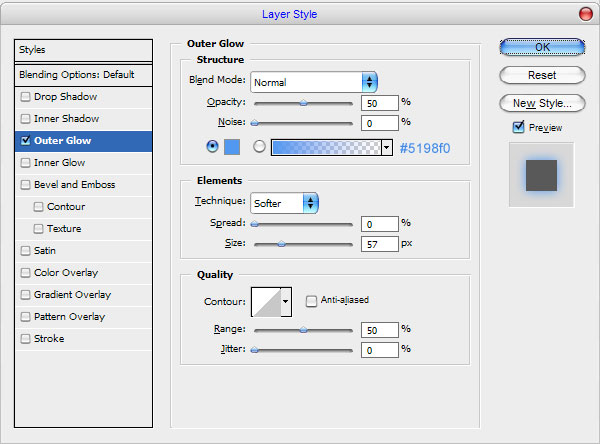Enable the Pattern Overlay checkbox

pos(25,317)
